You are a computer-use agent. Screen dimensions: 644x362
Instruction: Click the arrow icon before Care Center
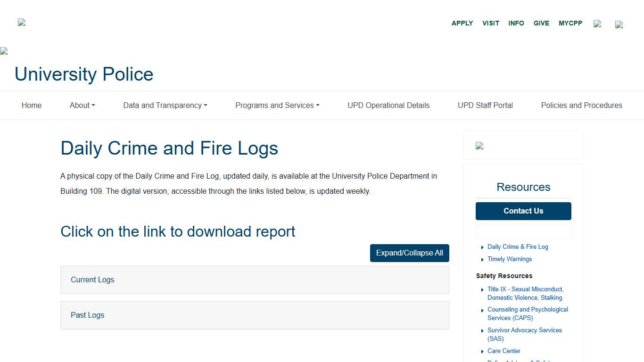[x=482, y=351]
